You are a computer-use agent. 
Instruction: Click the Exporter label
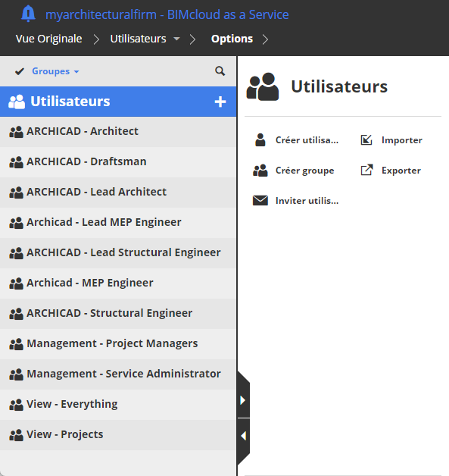coord(401,171)
